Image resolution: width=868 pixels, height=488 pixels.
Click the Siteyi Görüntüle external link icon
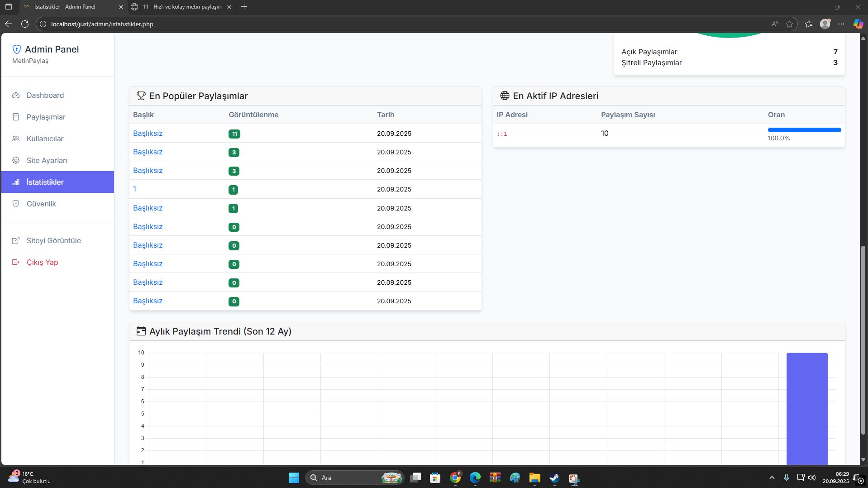coord(16,240)
